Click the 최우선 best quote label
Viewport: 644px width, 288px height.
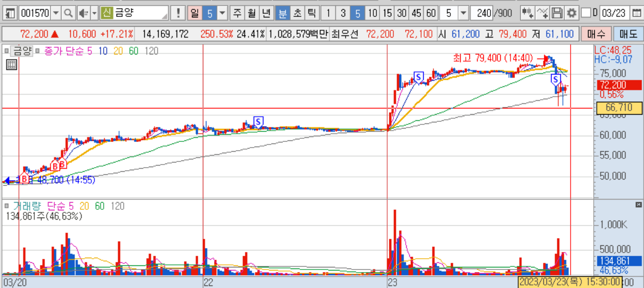coord(344,34)
